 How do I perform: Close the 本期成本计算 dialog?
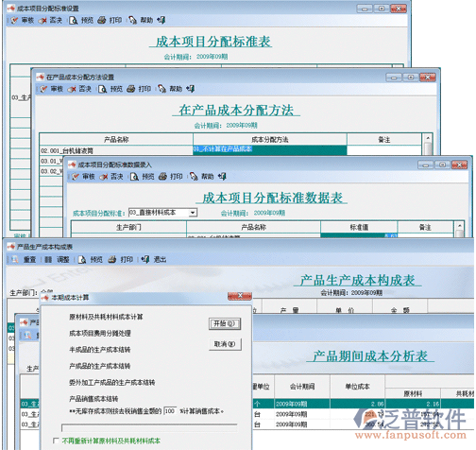point(240,296)
